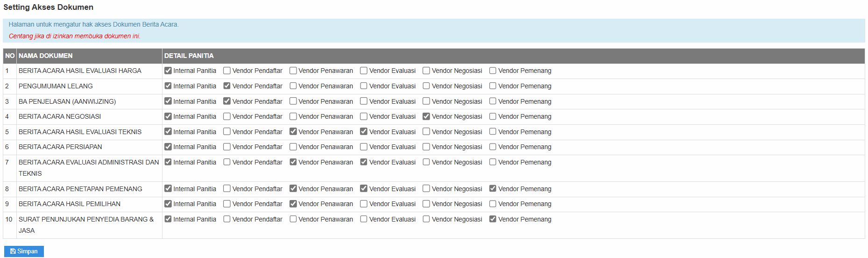Enable Vendor Negosiasi for Evaluasi Administrasi dan Teknis
The width and height of the screenshot is (868, 258).
[x=426, y=162]
